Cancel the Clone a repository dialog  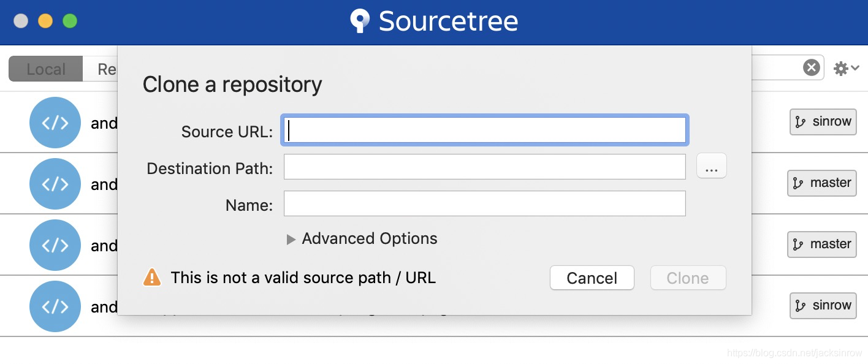coord(592,278)
